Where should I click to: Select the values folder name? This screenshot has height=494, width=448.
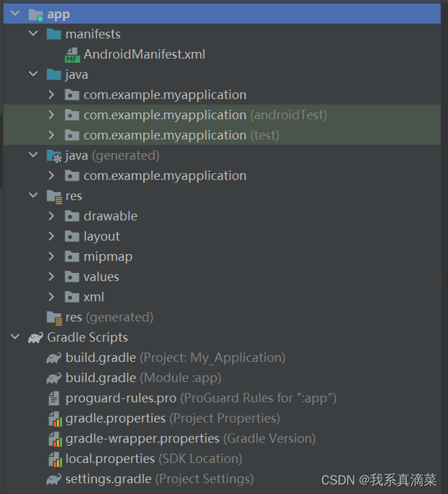(101, 277)
